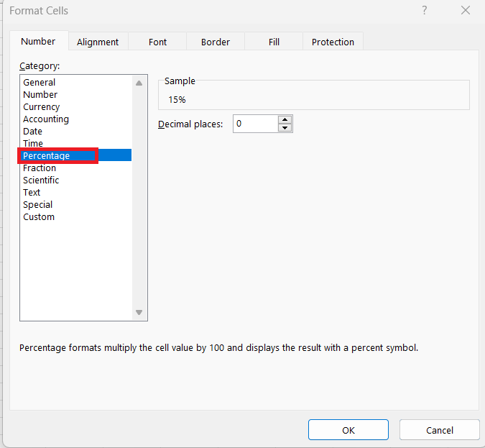Click the category list scroll up arrow
Image resolution: width=485 pixels, height=448 pixels.
(x=139, y=83)
